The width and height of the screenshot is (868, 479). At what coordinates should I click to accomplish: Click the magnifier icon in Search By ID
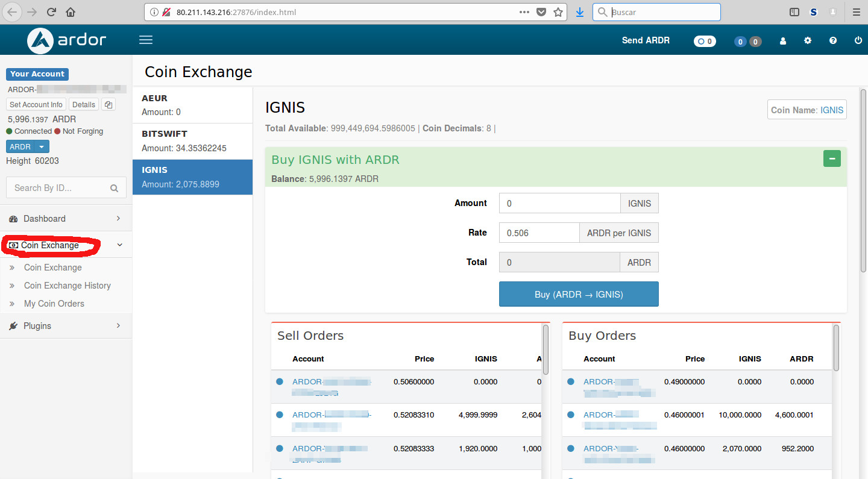tap(114, 188)
